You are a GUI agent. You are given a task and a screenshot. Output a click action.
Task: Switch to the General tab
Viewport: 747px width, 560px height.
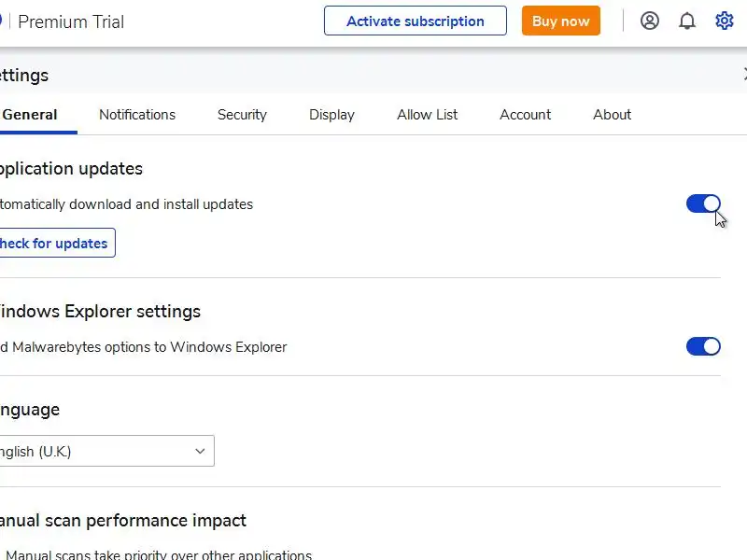pos(30,115)
